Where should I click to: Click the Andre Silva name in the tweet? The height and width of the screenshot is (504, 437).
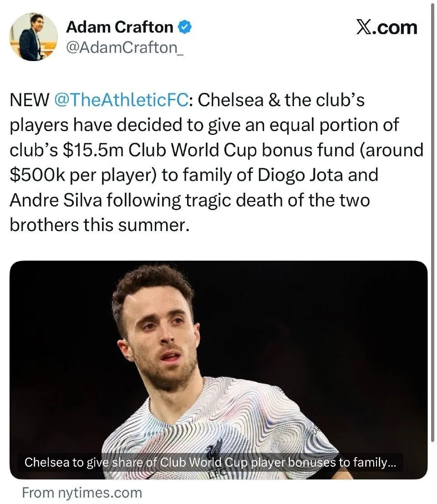pyautogui.click(x=56, y=200)
